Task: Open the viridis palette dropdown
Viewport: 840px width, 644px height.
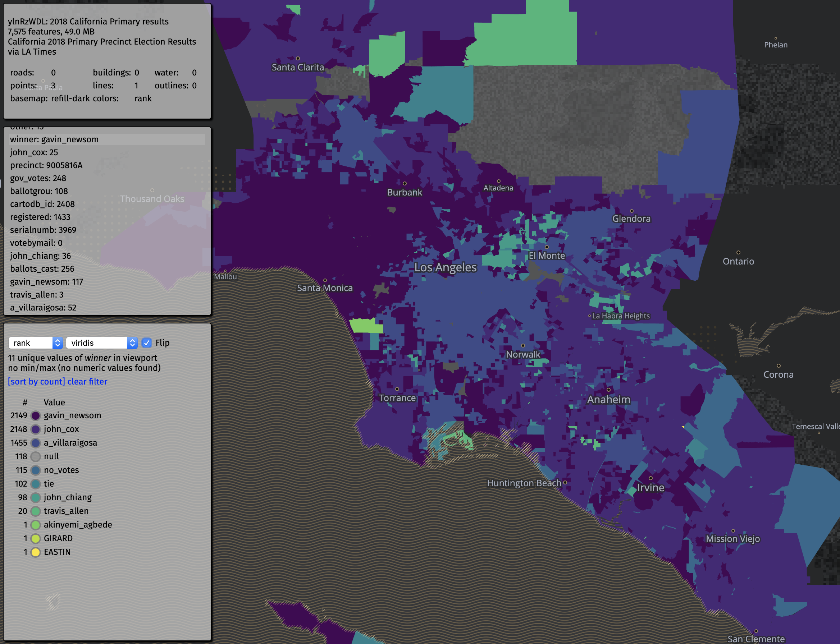Action: [102, 343]
